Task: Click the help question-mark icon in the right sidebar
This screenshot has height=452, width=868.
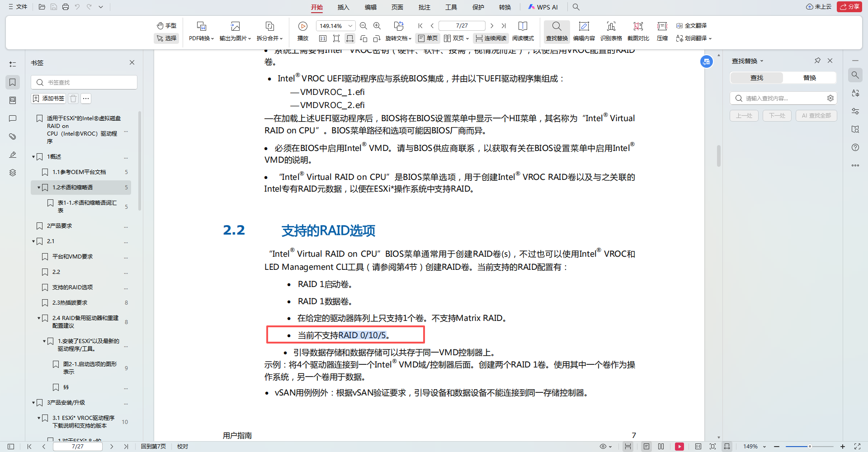Action: (855, 147)
